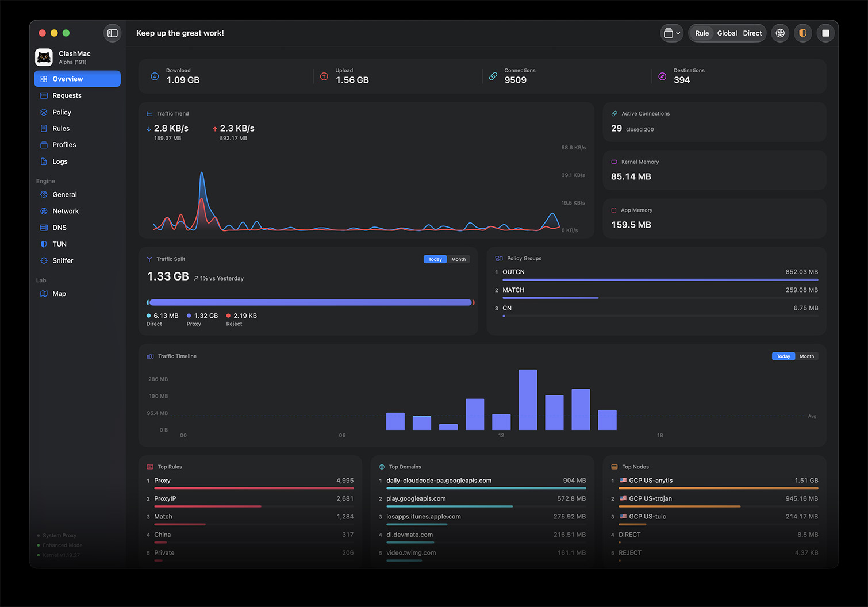868x607 pixels.
Task: Click the OUTCN policy group row
Action: pos(656,274)
